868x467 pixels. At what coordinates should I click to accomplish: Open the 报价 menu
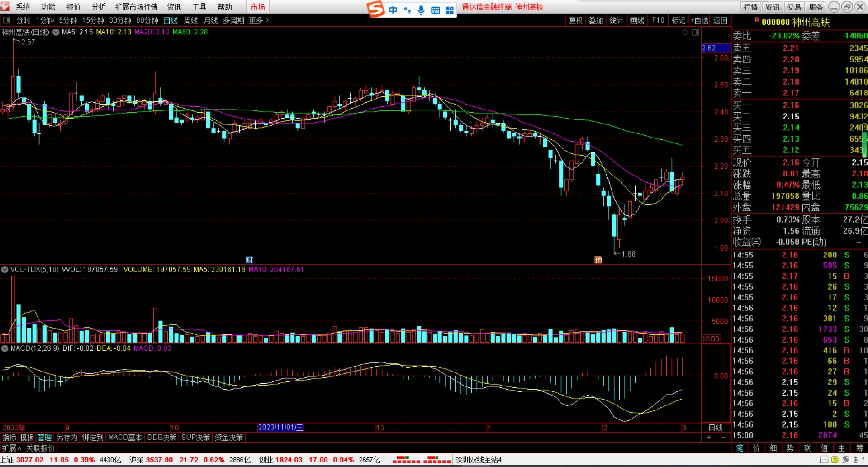point(73,7)
